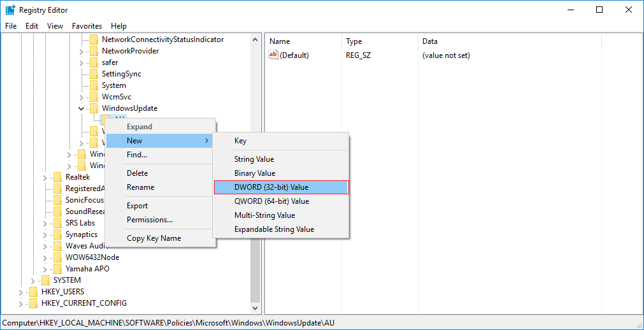Select String Value in New submenu
The image size is (644, 330).
point(254,159)
